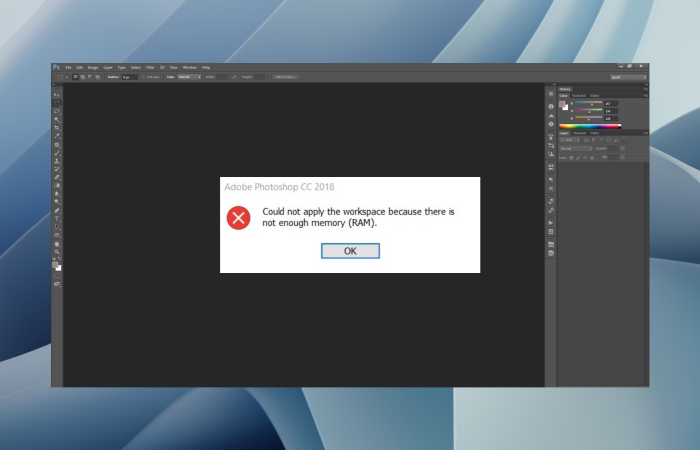
Task: Open the Window menu
Action: click(190, 67)
